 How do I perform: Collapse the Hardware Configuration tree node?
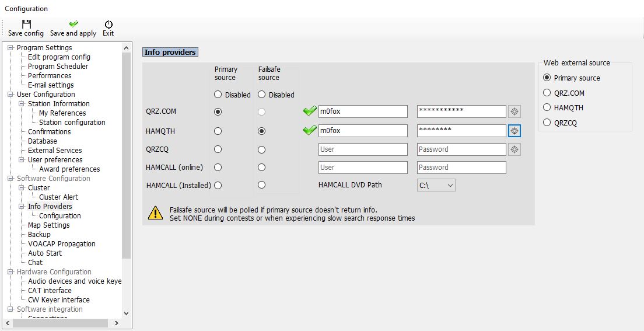coord(10,272)
